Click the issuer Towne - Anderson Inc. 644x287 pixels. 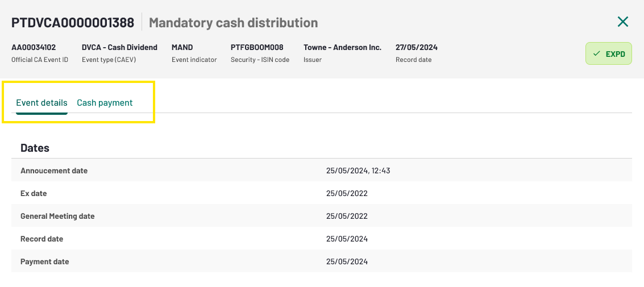coord(343,47)
